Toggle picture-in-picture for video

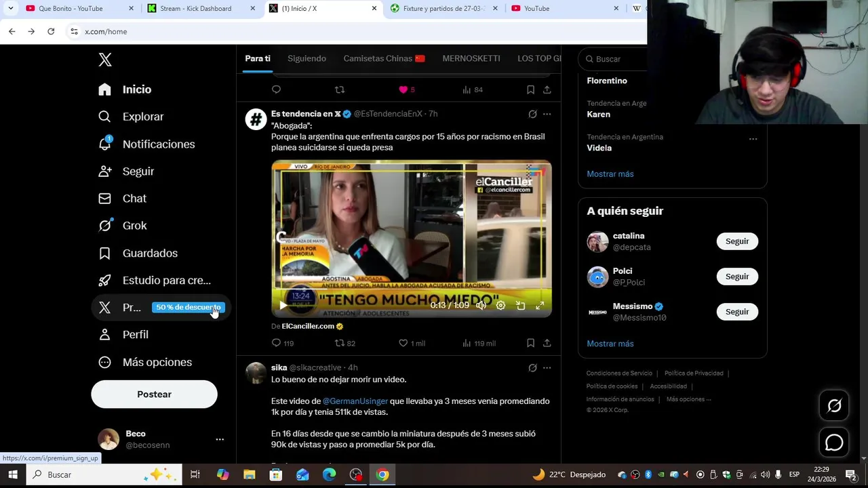coord(520,306)
